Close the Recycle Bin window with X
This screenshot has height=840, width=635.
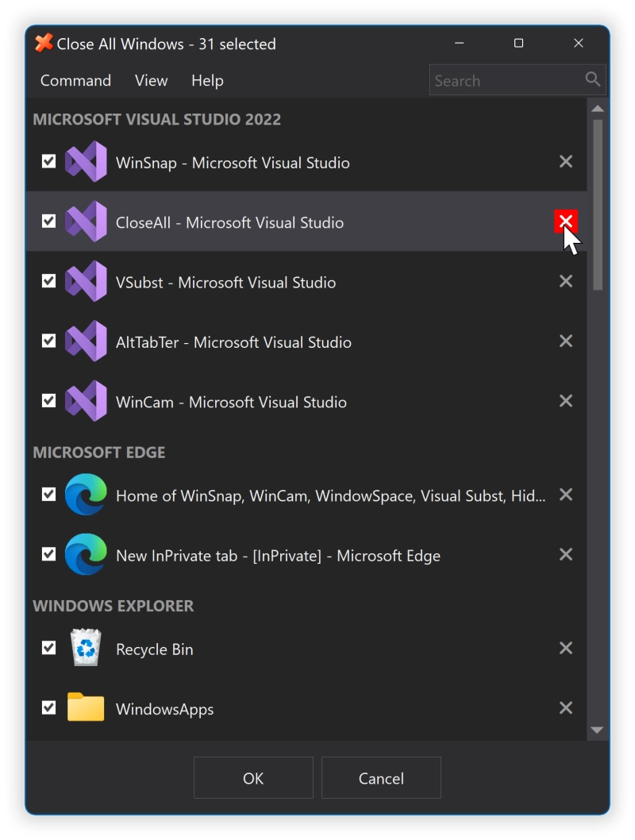click(566, 648)
